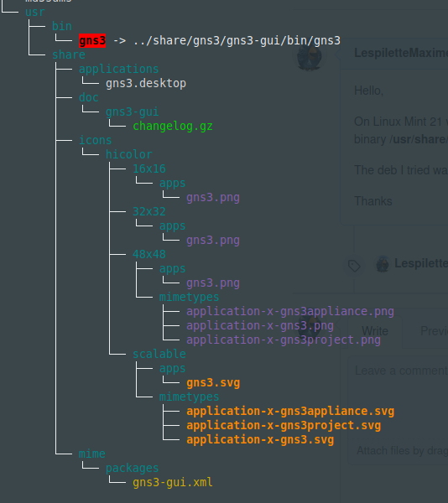Select the mimetypes folder under 48x48
The width and height of the screenshot is (448, 503).
coord(189,297)
